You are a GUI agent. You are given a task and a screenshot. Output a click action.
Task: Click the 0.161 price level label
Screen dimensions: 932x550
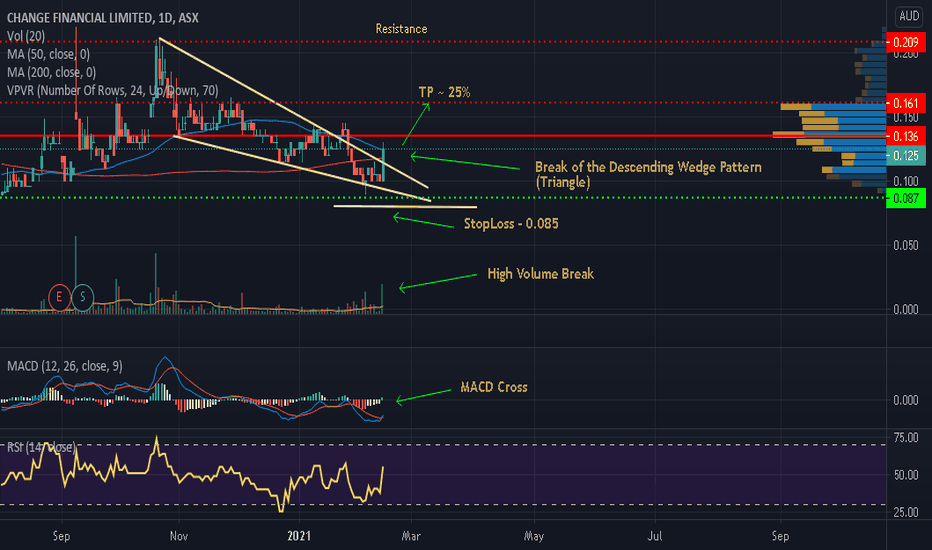tap(906, 103)
